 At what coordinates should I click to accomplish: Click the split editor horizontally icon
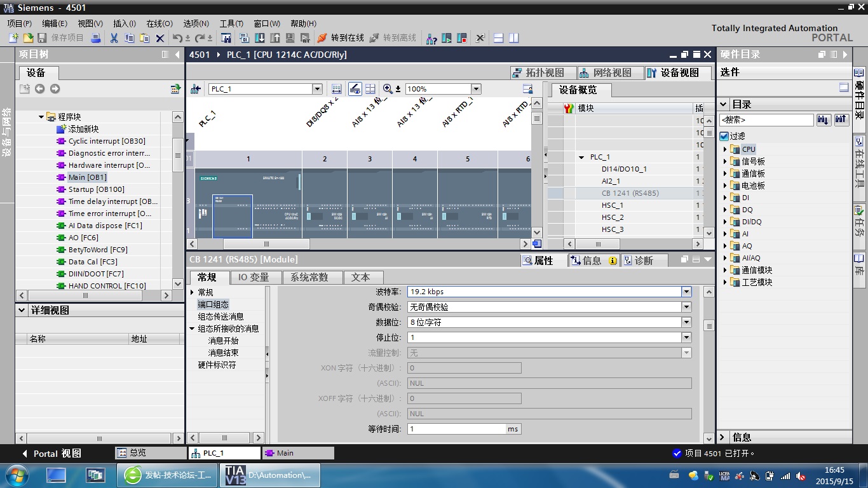(x=499, y=38)
